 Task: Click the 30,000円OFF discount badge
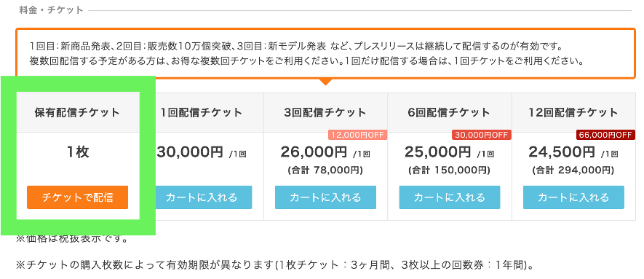[x=482, y=135]
